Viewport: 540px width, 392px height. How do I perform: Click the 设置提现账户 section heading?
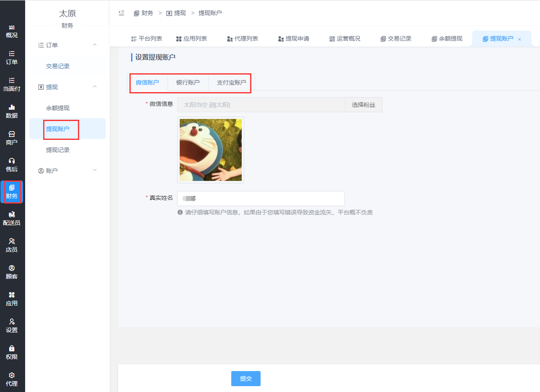pos(155,57)
